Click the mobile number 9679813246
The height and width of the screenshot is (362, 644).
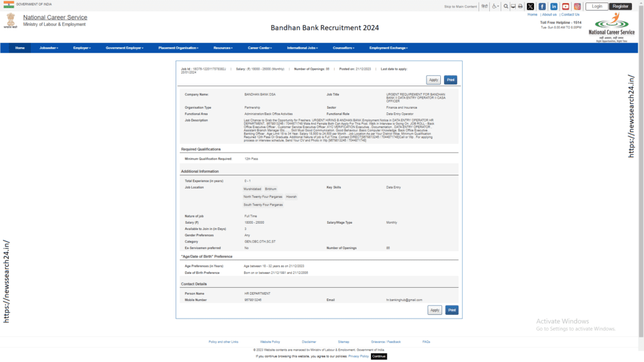(253, 300)
